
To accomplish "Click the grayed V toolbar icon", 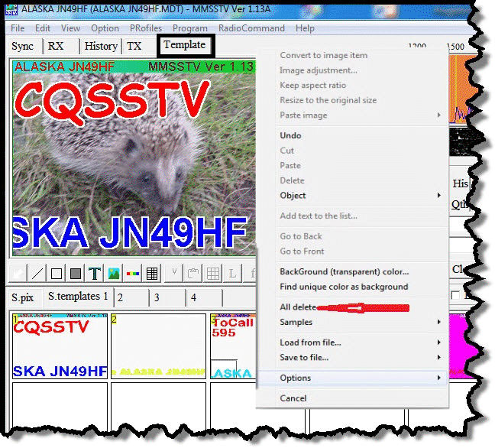I will (174, 274).
